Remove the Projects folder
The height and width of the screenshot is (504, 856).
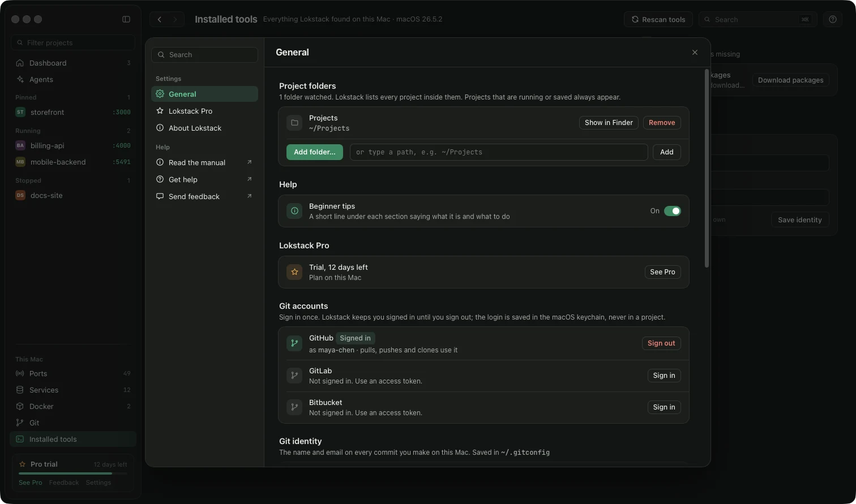662,123
